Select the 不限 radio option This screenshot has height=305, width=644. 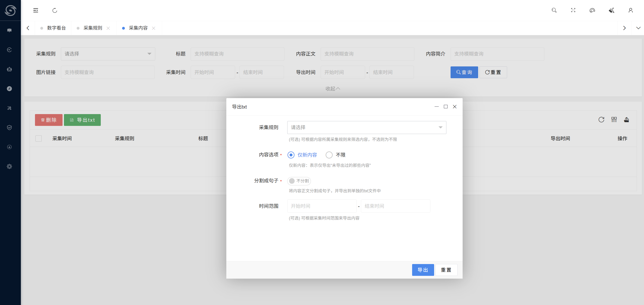[x=335, y=155]
